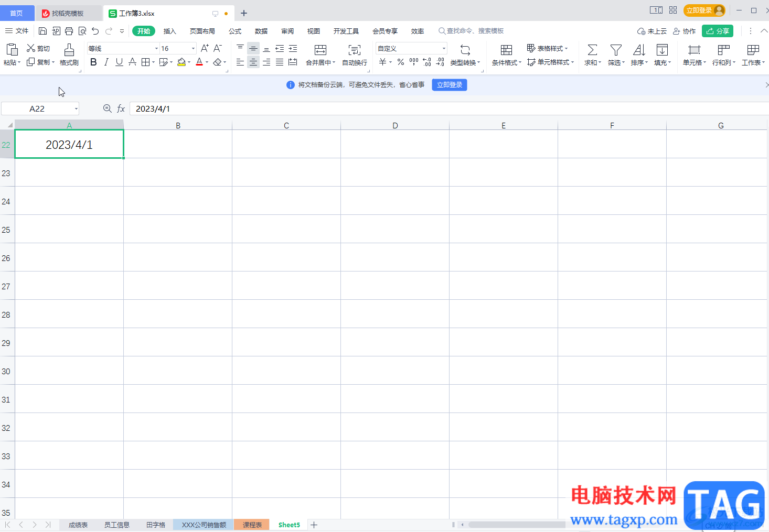Image resolution: width=769 pixels, height=532 pixels.
Task: Open the Insert (插入) ribbon tab
Action: [169, 31]
